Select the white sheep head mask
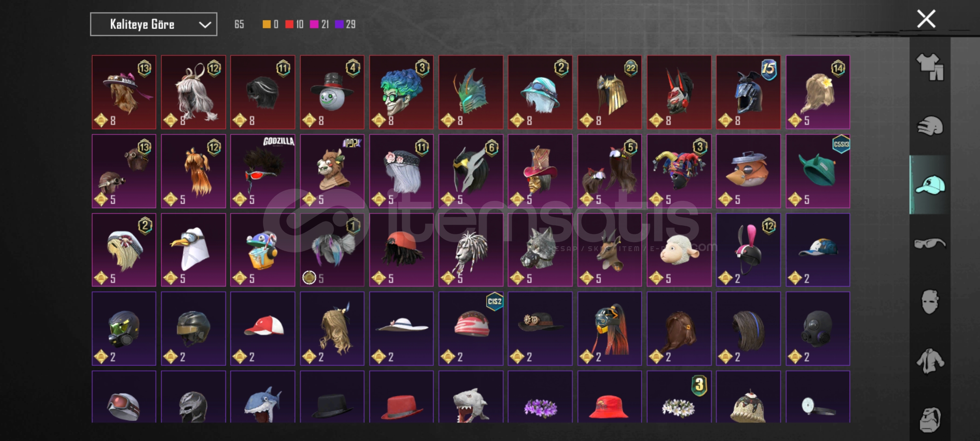 pos(679,250)
